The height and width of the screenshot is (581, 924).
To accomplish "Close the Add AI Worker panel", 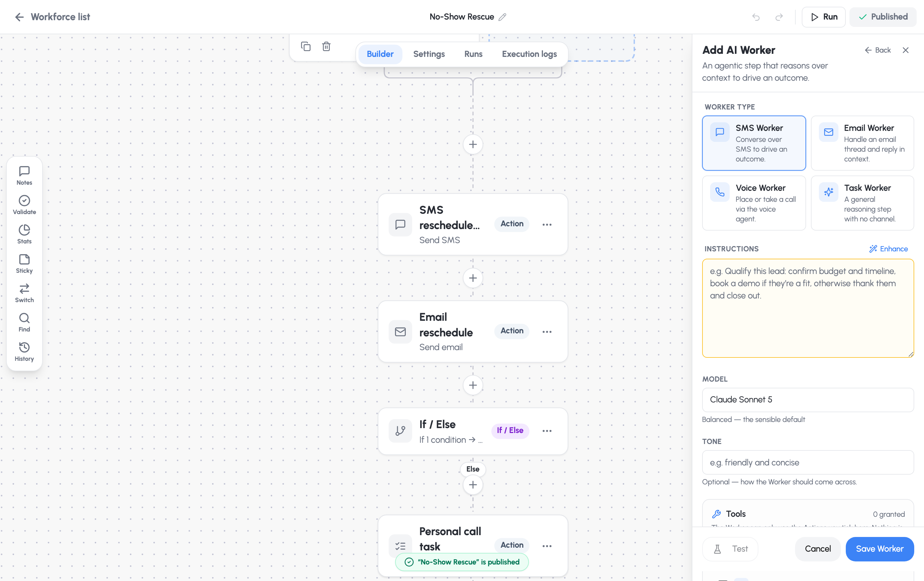I will point(906,50).
